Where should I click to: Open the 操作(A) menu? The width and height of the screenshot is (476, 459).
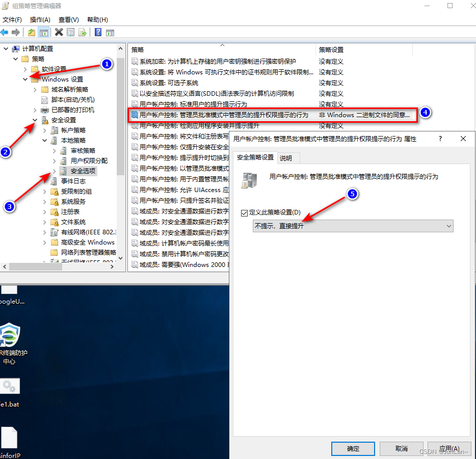pyautogui.click(x=40, y=20)
